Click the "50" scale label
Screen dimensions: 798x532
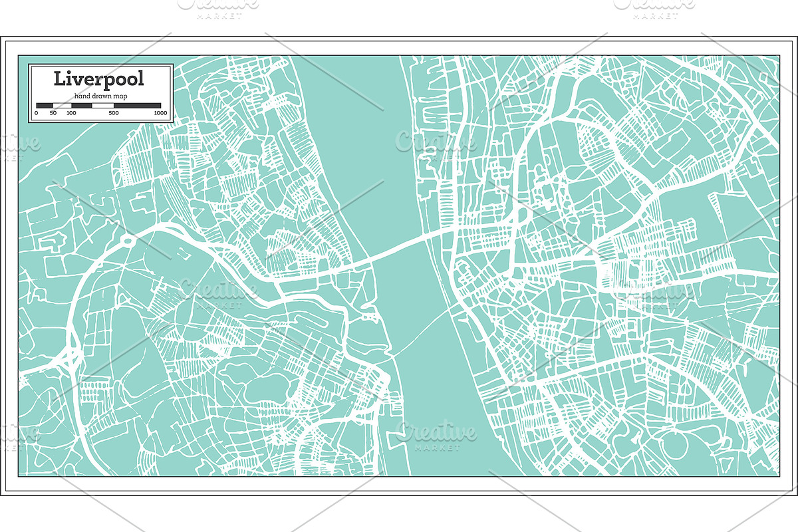[53, 113]
